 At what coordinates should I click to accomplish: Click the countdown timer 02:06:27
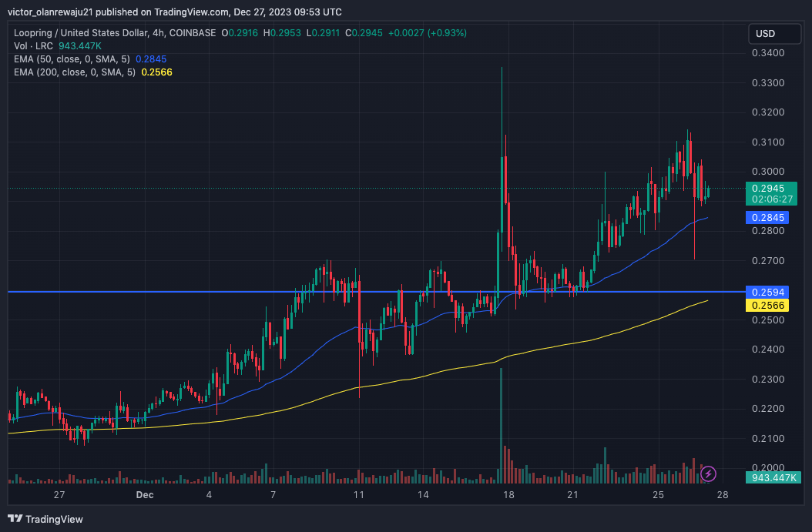click(772, 199)
